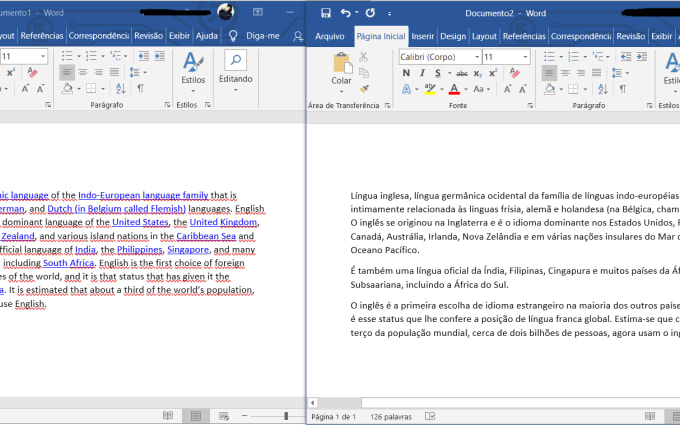This screenshot has height=425, width=680.
Task: Select the Format Painter brush in Documento2
Action: point(364,88)
